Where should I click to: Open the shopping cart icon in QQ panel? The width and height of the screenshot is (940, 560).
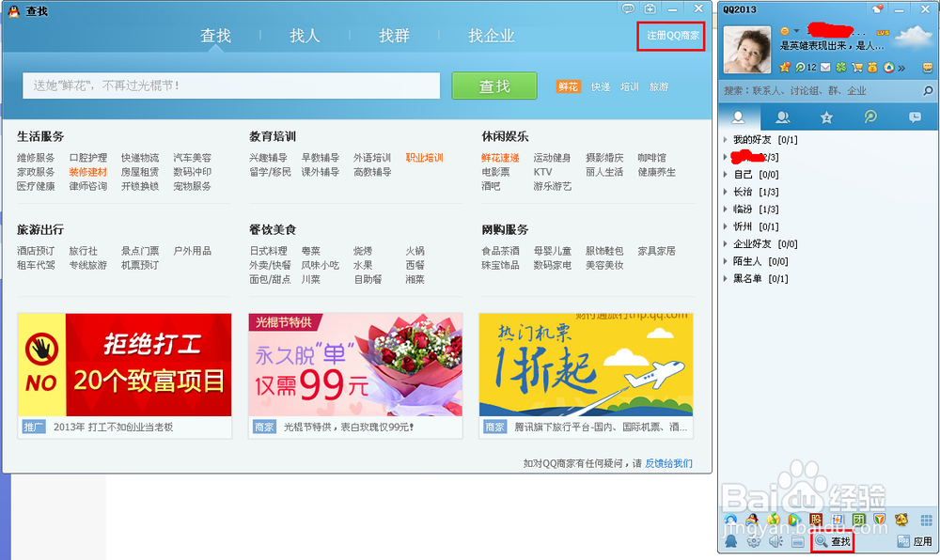(x=857, y=67)
